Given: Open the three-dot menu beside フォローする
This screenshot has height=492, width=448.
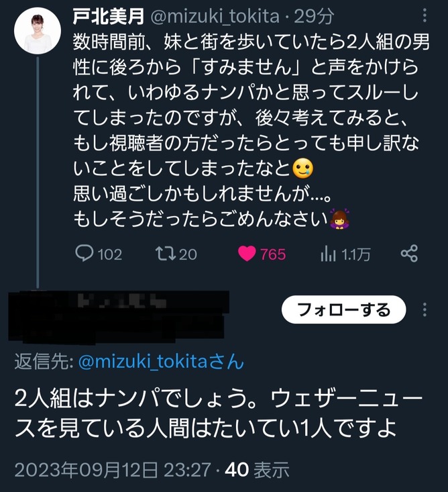Looking at the screenshot, I should point(425,309).
